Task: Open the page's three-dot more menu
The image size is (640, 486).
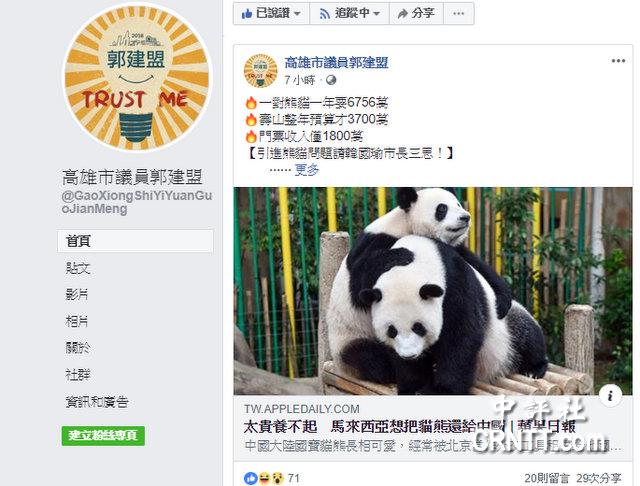Action: pos(458,13)
